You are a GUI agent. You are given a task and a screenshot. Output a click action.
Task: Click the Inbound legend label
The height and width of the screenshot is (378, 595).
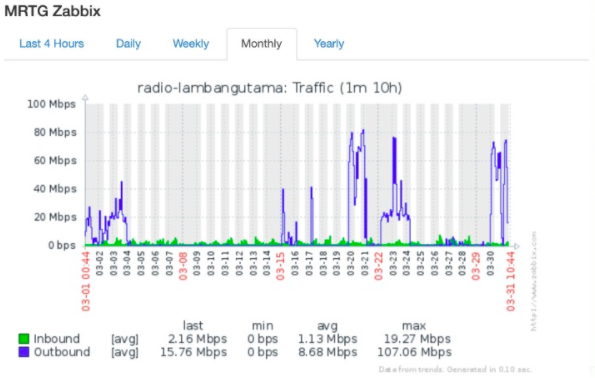click(x=57, y=339)
